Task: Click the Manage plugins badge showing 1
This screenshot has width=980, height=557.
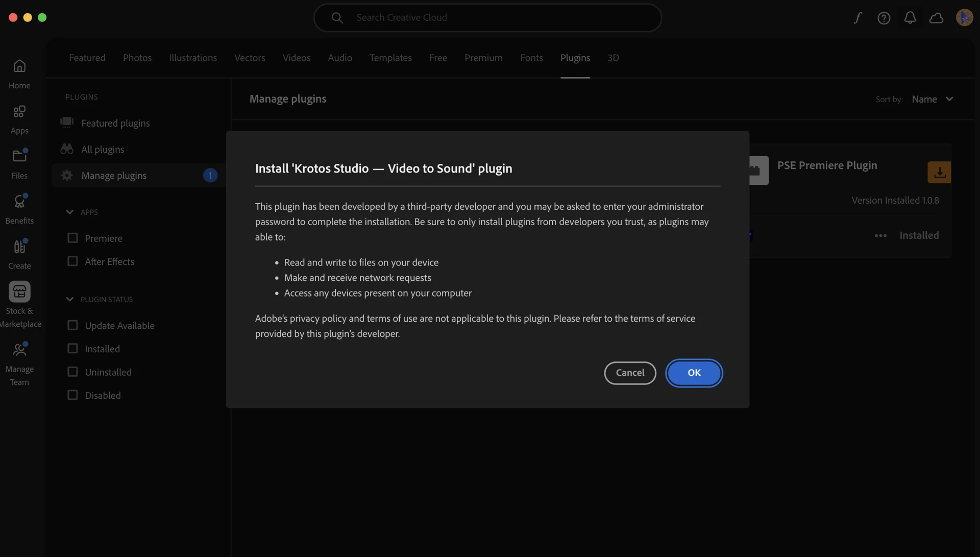Action: [x=210, y=176]
